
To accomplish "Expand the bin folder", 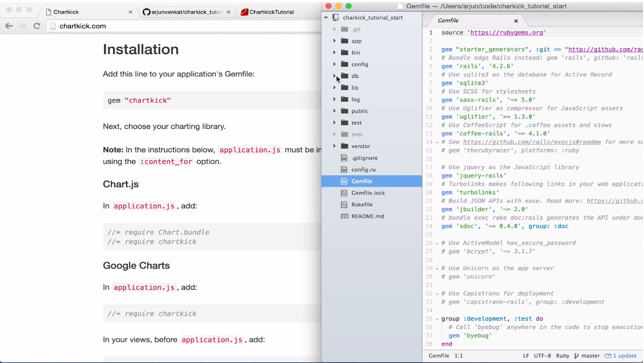I will (x=334, y=53).
